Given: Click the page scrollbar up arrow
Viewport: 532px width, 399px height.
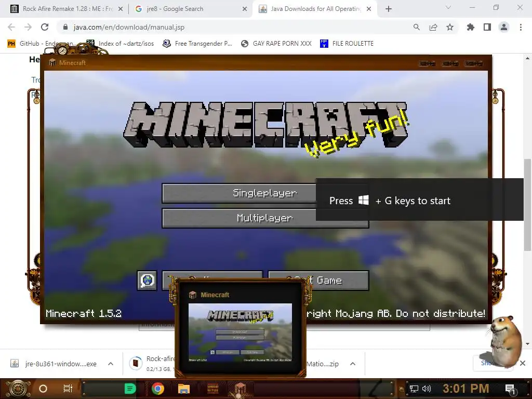Looking at the screenshot, I should 527,58.
